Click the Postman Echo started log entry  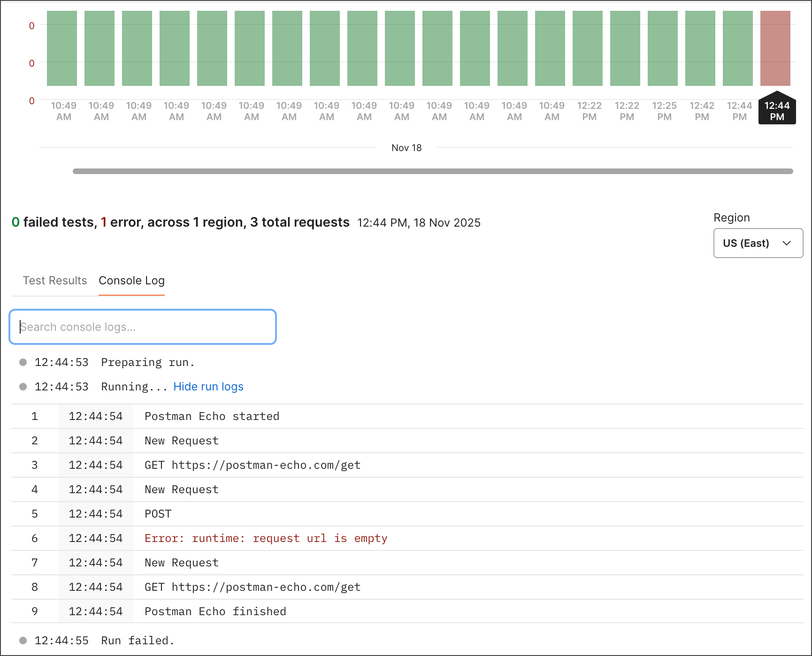click(212, 416)
